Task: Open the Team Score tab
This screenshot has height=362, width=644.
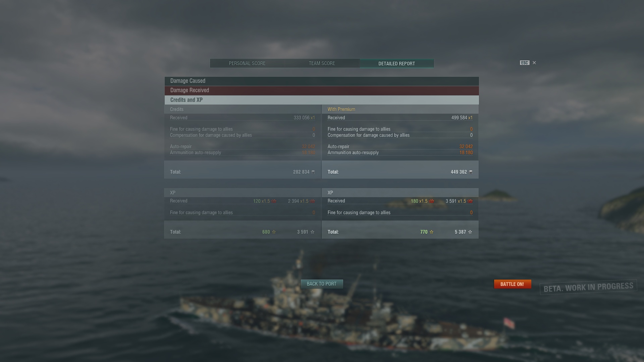Action: (322, 63)
